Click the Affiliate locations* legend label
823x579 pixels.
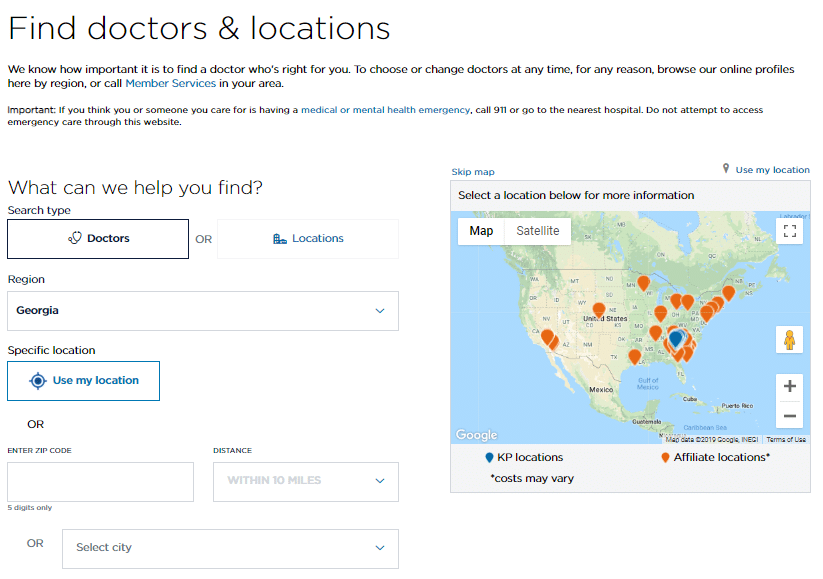722,457
